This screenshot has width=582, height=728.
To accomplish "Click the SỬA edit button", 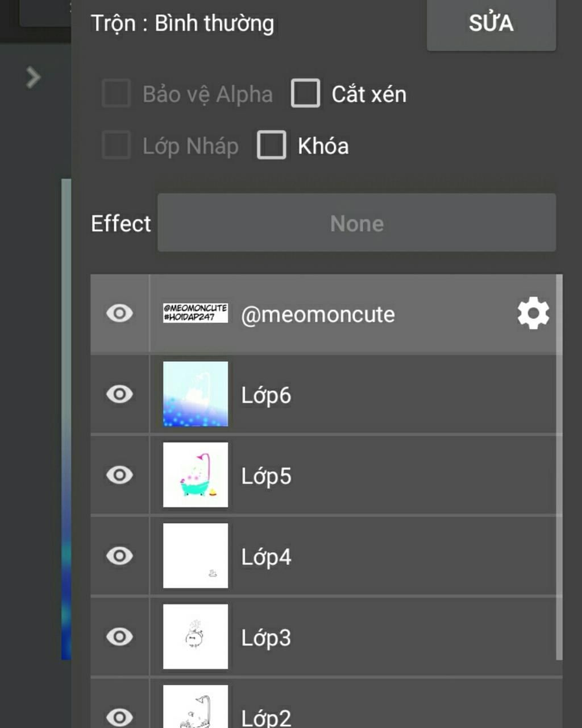I will [491, 24].
